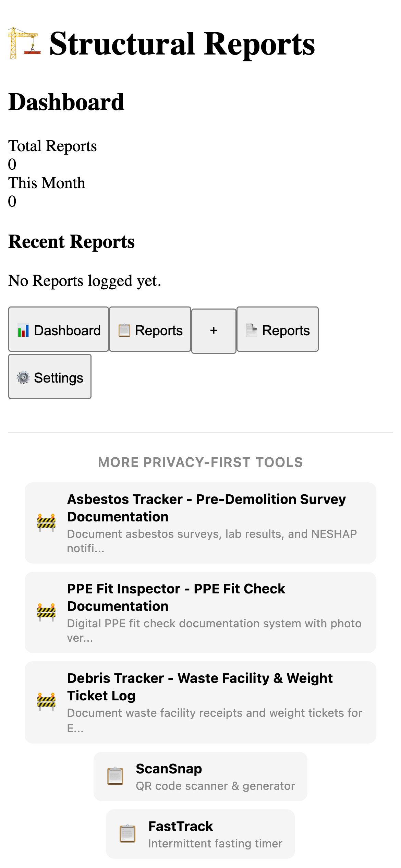Viewport: 401px width, 868px height.
Task: Open the Settings tab
Action: pos(50,377)
